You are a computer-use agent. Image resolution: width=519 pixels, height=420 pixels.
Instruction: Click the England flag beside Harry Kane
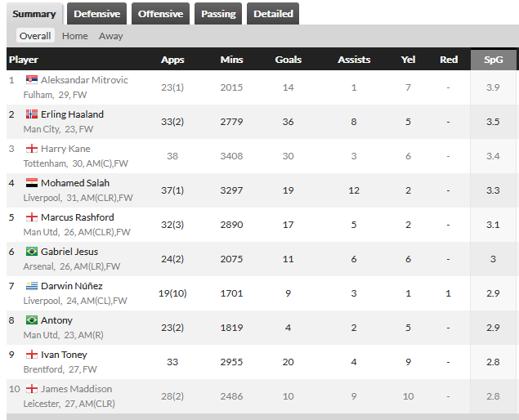(x=32, y=149)
